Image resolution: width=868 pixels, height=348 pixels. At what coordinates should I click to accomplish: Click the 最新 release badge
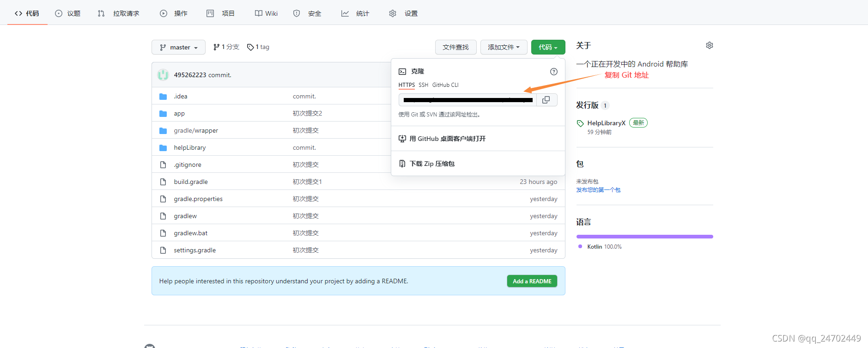click(638, 123)
